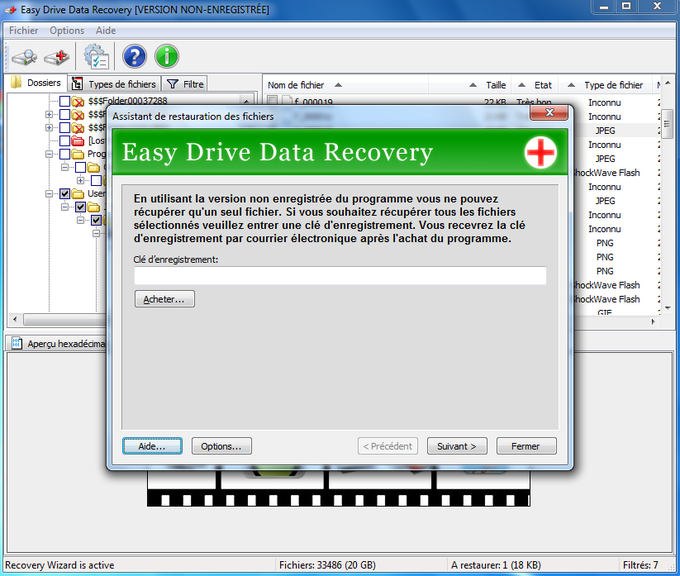Sort by Nom de fichier column arrow
The image size is (680, 576).
point(338,85)
